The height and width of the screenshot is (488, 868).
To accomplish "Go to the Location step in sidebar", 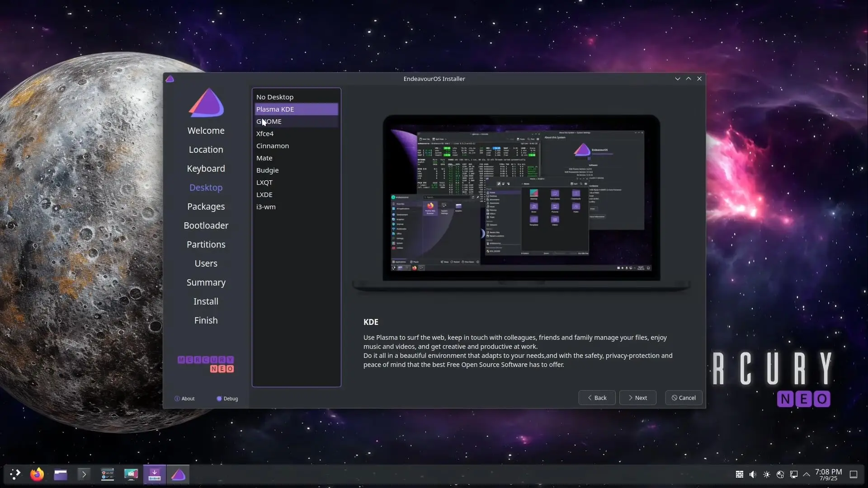I will point(206,150).
